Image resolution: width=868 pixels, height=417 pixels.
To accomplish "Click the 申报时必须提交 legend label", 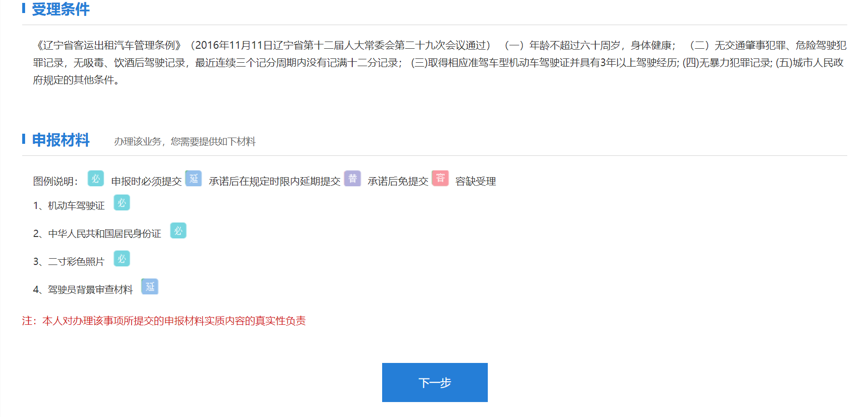I will 146,181.
